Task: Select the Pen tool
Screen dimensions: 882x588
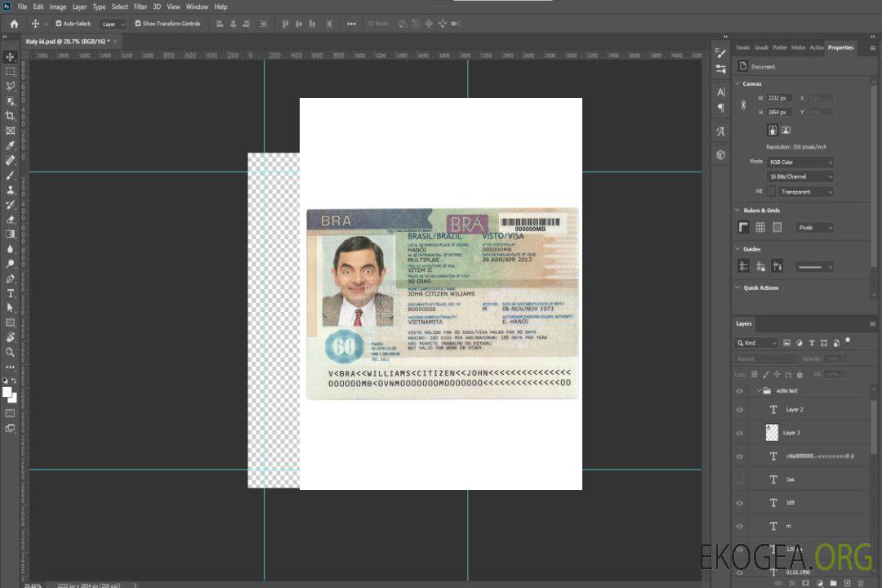Action: click(x=10, y=278)
